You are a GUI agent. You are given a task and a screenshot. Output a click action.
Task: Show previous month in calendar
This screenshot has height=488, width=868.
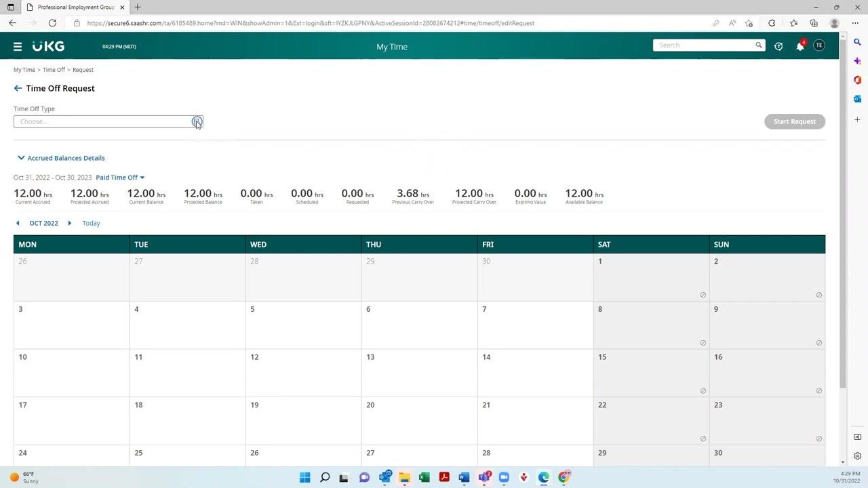click(18, 223)
